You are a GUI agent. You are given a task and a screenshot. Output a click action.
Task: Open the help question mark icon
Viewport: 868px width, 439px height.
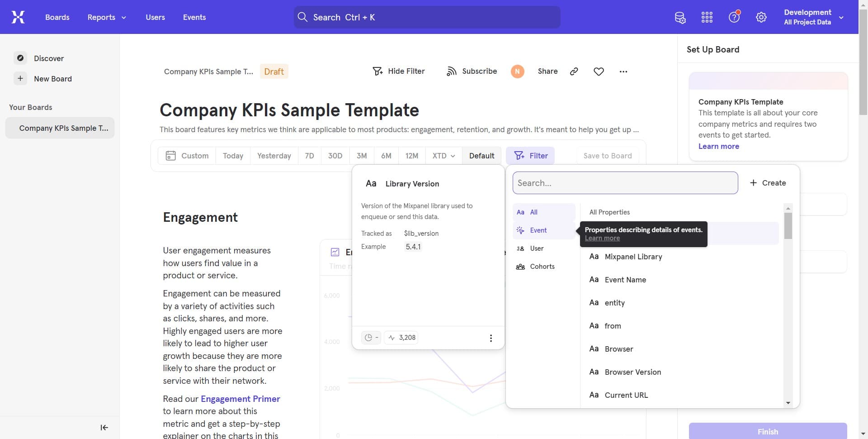(x=734, y=17)
